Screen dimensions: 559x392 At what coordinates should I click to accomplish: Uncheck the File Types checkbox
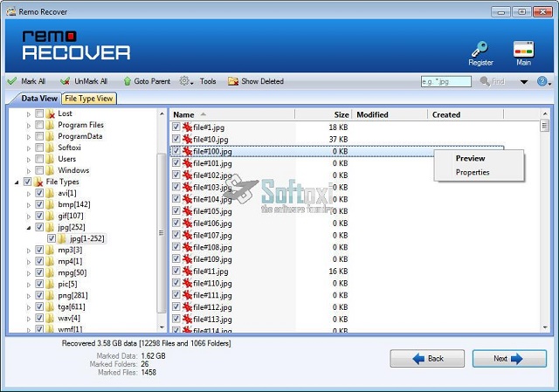pyautogui.click(x=27, y=182)
